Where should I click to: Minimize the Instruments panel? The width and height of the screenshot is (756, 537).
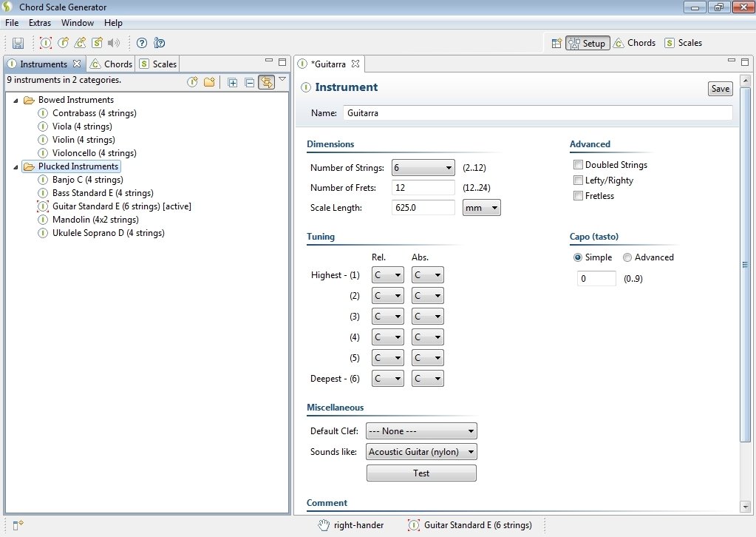point(269,61)
